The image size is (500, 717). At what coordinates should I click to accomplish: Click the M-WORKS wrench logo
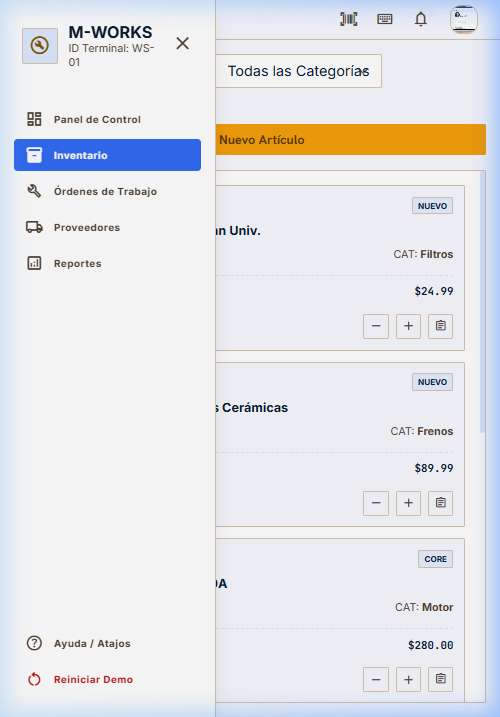click(x=40, y=46)
